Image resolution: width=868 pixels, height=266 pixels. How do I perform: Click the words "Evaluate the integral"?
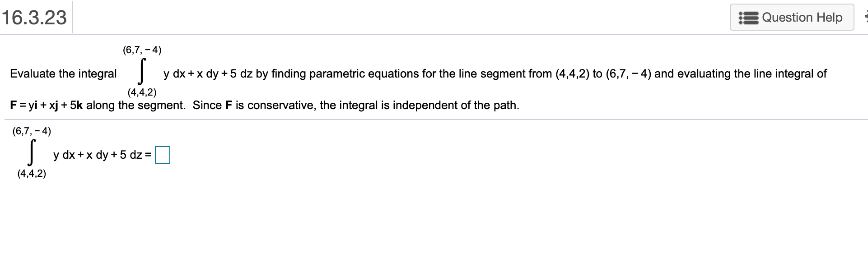pos(63,73)
